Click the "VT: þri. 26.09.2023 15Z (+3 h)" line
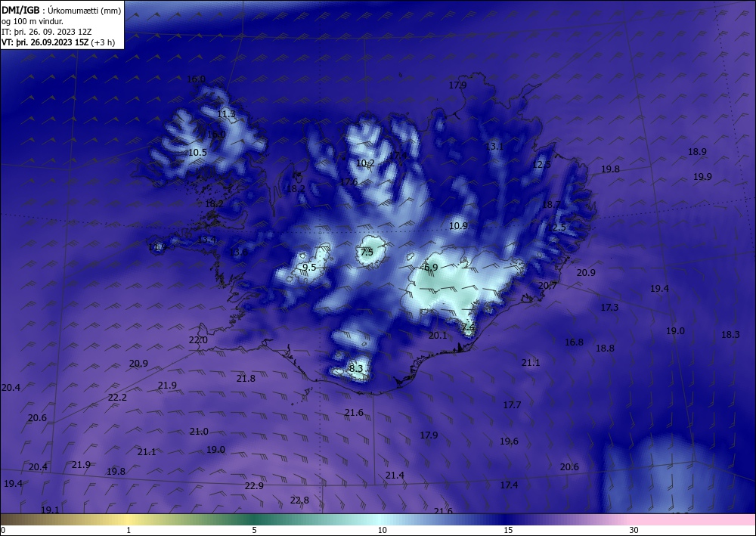 point(58,42)
